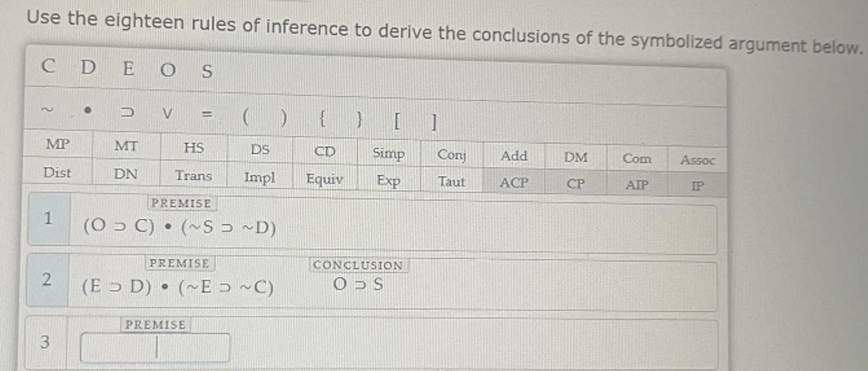Insert an opening curly brace

(323, 118)
